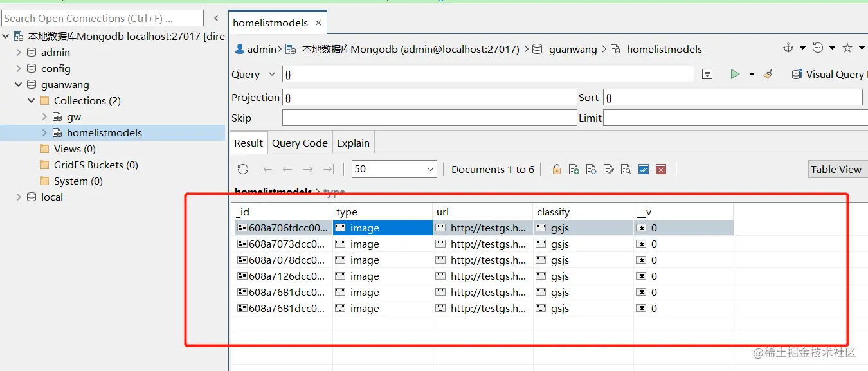868x371 pixels.
Task: Go to the first page of results
Action: tap(267, 169)
